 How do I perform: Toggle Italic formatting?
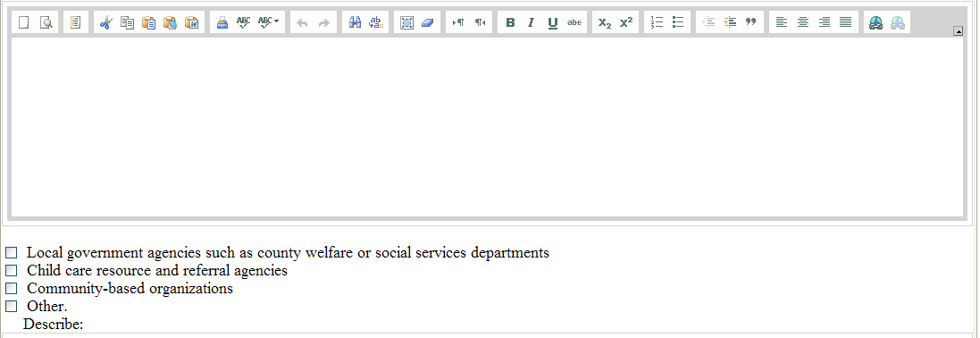pyautogui.click(x=532, y=22)
